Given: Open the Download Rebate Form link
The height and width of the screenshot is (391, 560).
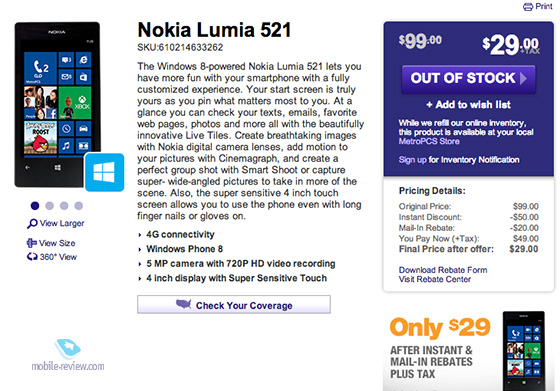Looking at the screenshot, I should (x=443, y=270).
